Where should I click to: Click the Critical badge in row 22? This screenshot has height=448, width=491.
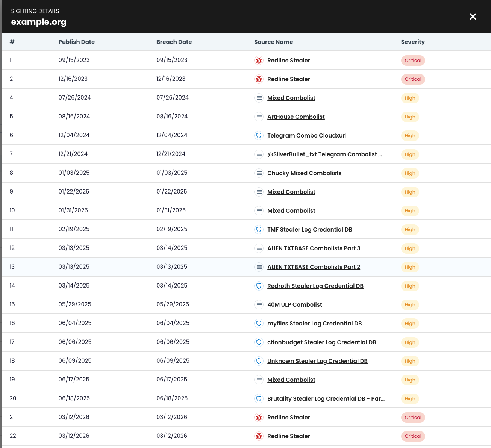point(413,436)
